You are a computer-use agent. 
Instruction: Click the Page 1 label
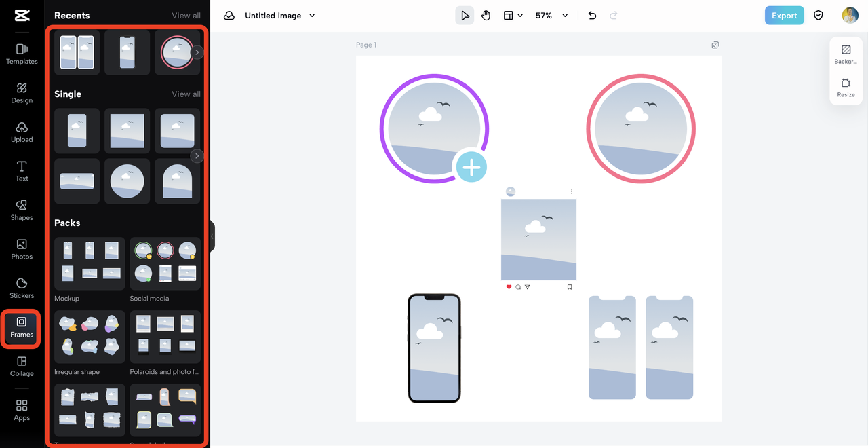tap(366, 45)
